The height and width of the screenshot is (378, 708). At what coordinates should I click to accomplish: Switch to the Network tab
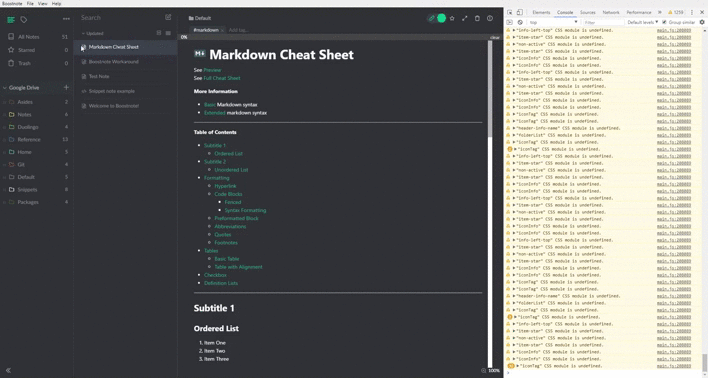[610, 13]
